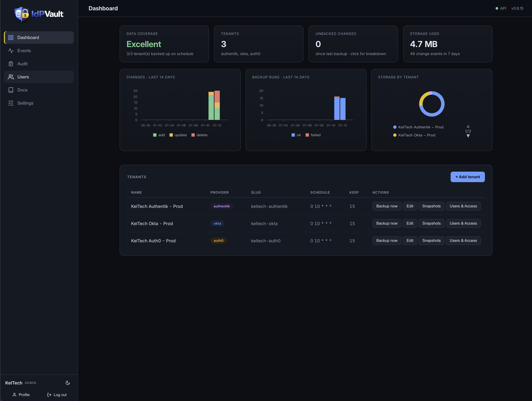Toggle the delete series legend swatch
The image size is (532, 401).
(193, 135)
